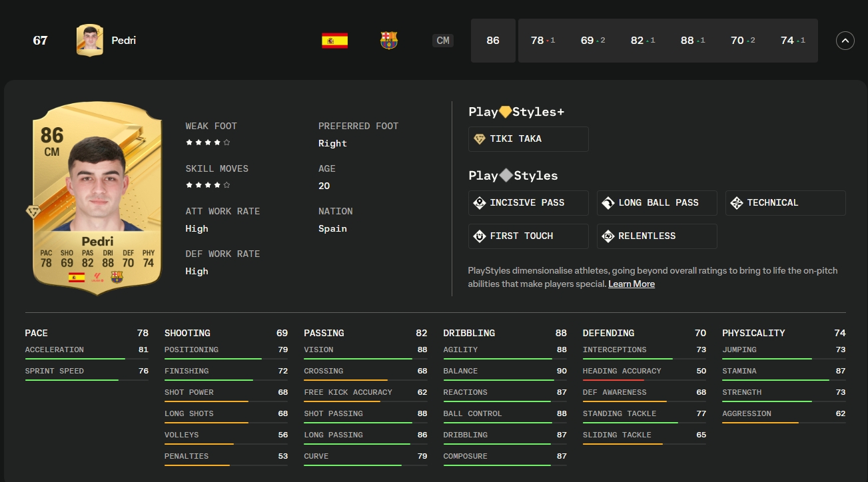Click the First Touch PlayStyle icon

[x=479, y=236]
